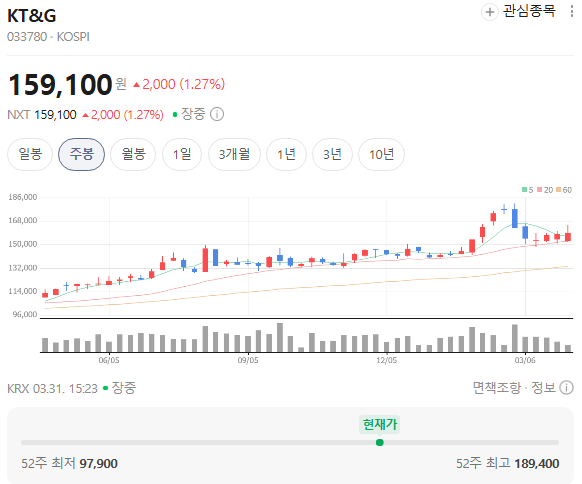This screenshot has width=582, height=484.
Task: Click the 12/05 date label on chart axis
Action: click(386, 360)
